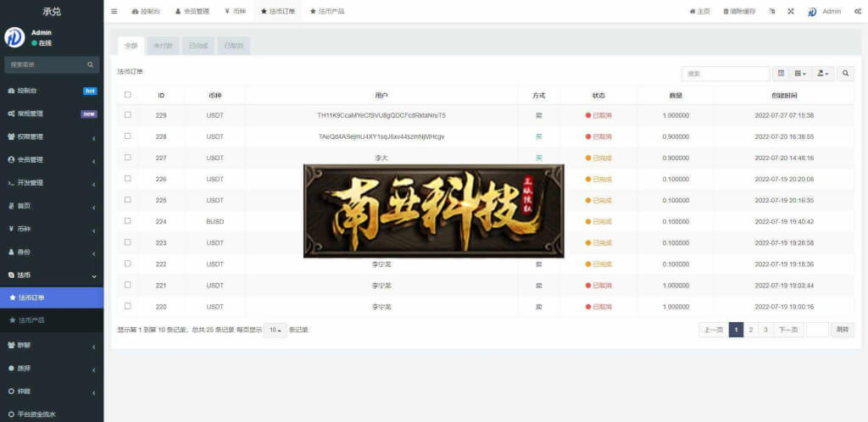
Task: Expand the 首页 sidebar menu chevron
Action: [x=93, y=208]
